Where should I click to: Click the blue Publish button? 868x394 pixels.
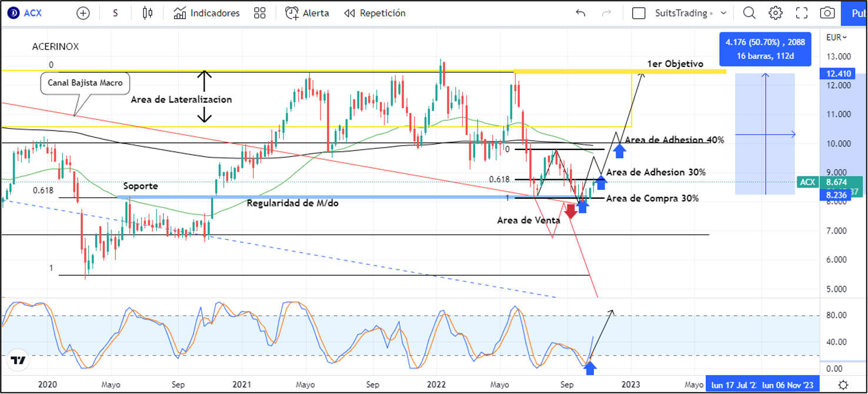coord(854,13)
